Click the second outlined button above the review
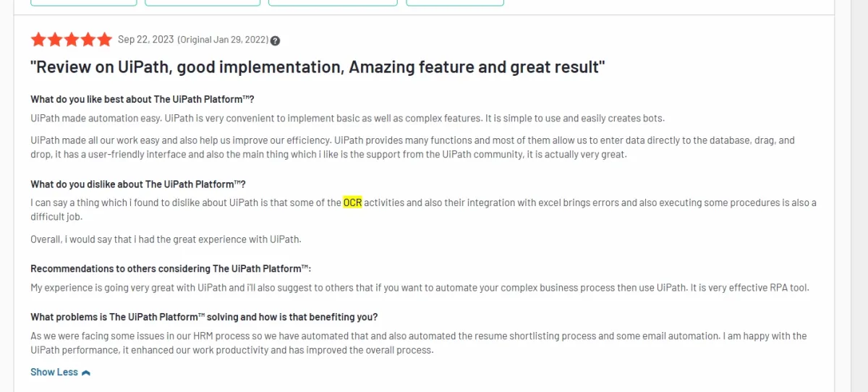 point(203,2)
